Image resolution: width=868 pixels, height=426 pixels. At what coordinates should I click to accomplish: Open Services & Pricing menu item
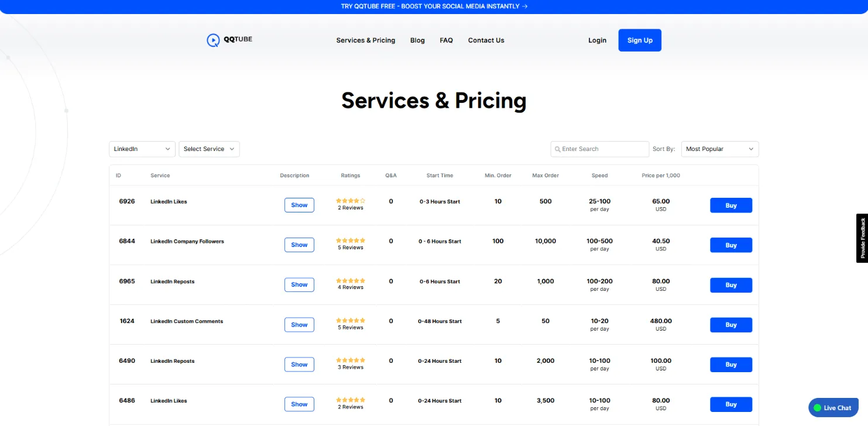tap(365, 40)
